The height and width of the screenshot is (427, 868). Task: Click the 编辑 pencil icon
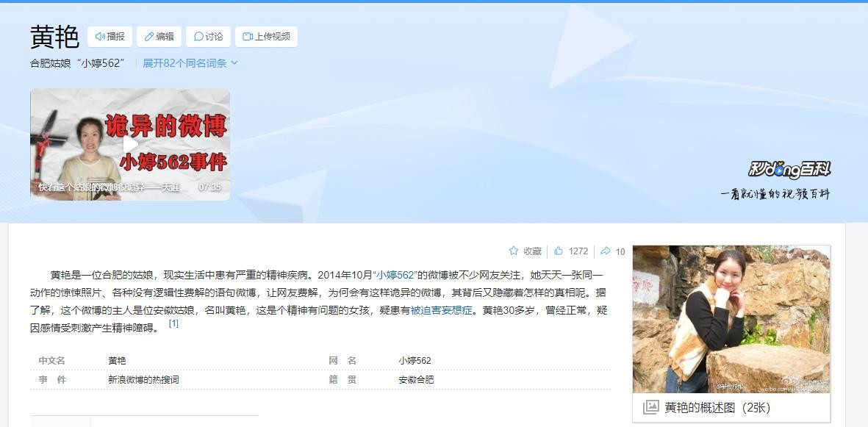[x=149, y=37]
